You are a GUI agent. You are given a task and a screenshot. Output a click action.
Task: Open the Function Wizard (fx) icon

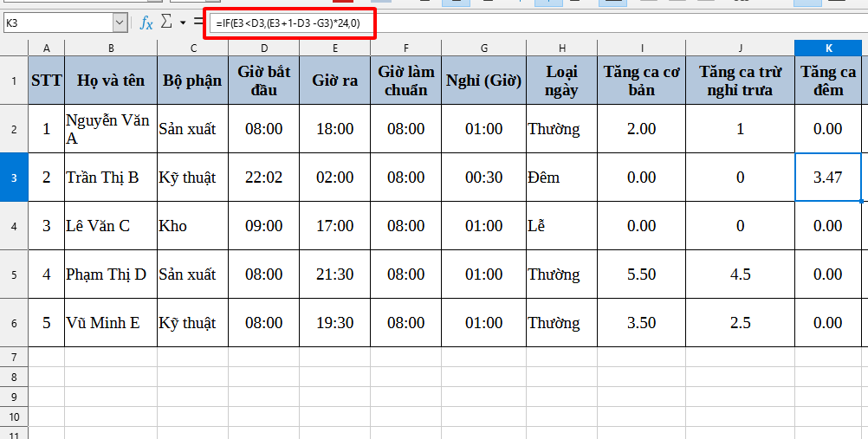[x=146, y=23]
